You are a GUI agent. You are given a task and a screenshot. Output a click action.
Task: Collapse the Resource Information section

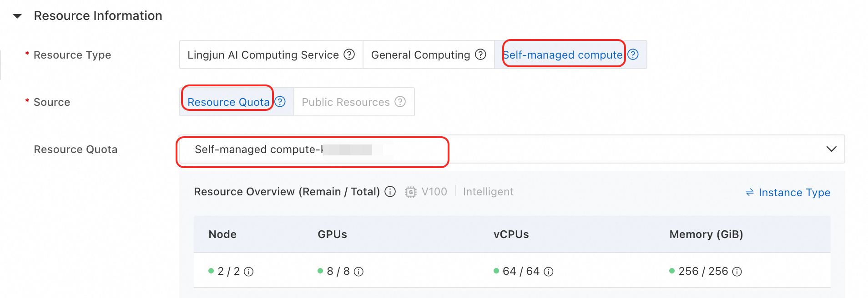click(16, 16)
